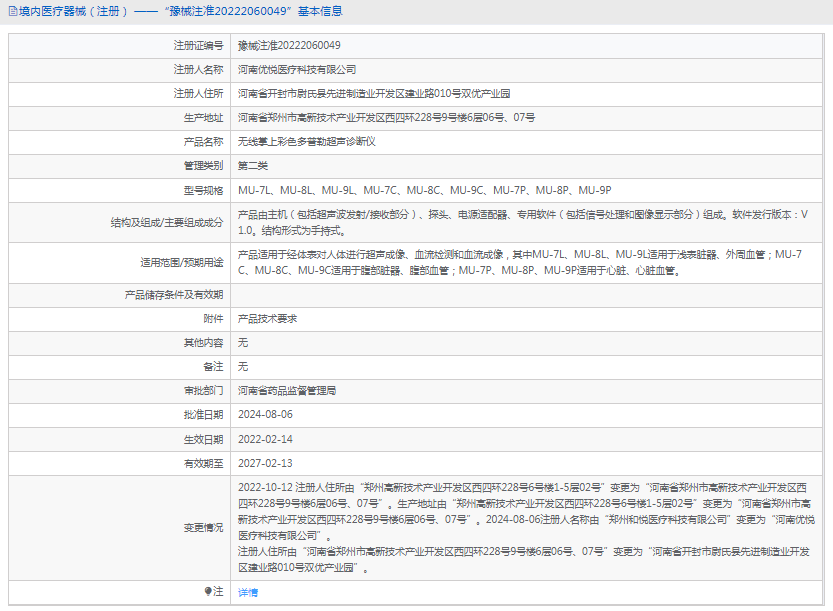Select registrant address ending 双优产业园
The width and height of the screenshot is (833, 611).
coord(374,94)
